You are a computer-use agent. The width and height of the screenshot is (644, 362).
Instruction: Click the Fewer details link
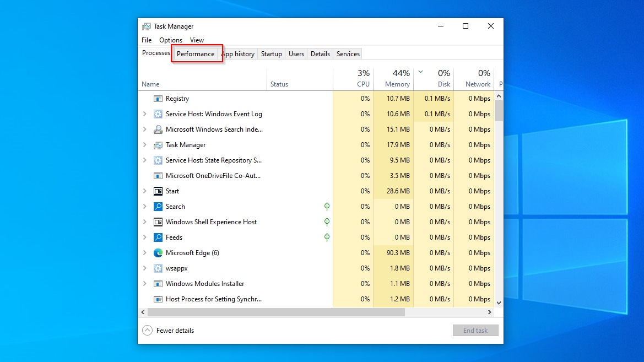point(175,331)
